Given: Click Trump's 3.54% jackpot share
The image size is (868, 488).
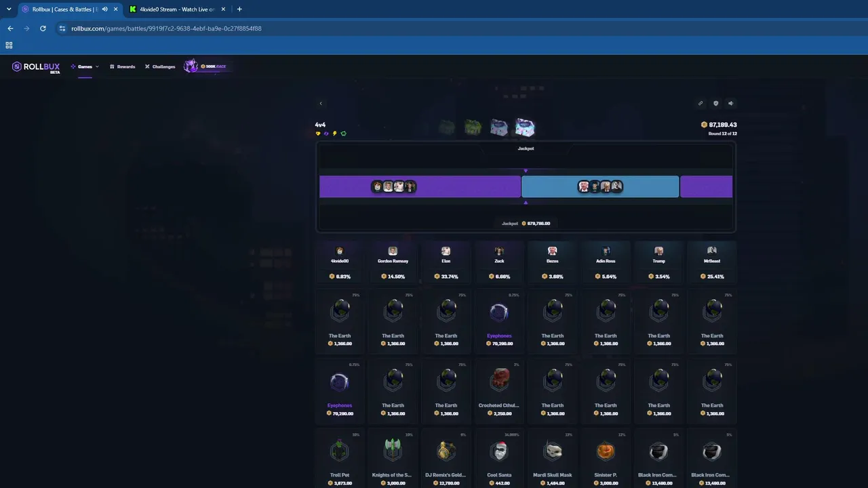Looking at the screenshot, I should 658,277.
